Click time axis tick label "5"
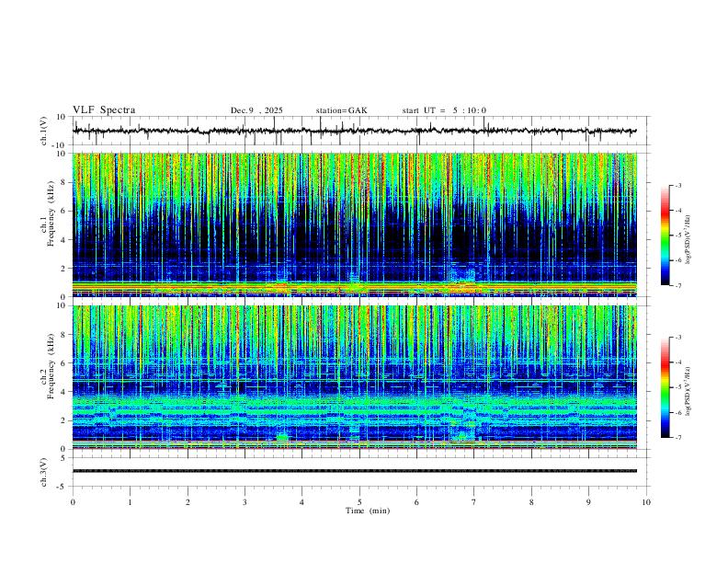This screenshot has width=728, height=563. [359, 502]
